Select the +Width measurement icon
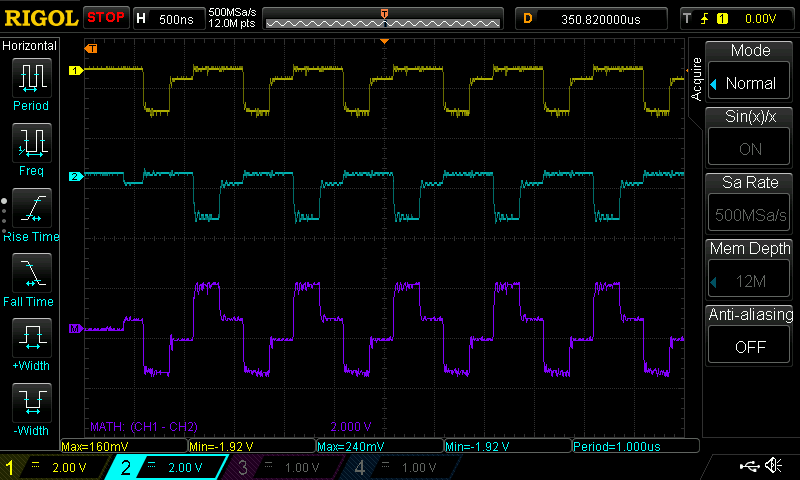This screenshot has width=800, height=480. point(31,339)
